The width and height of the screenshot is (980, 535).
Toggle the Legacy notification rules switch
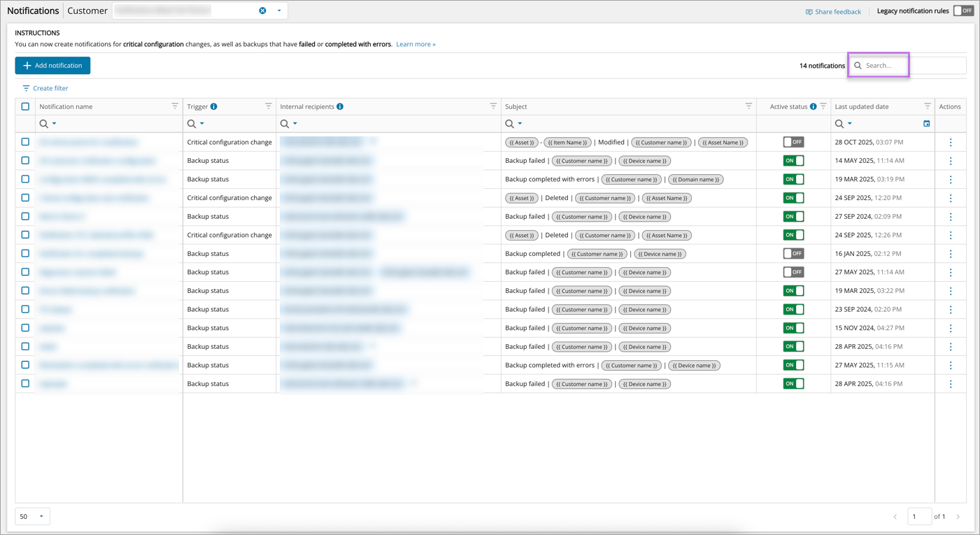point(963,10)
